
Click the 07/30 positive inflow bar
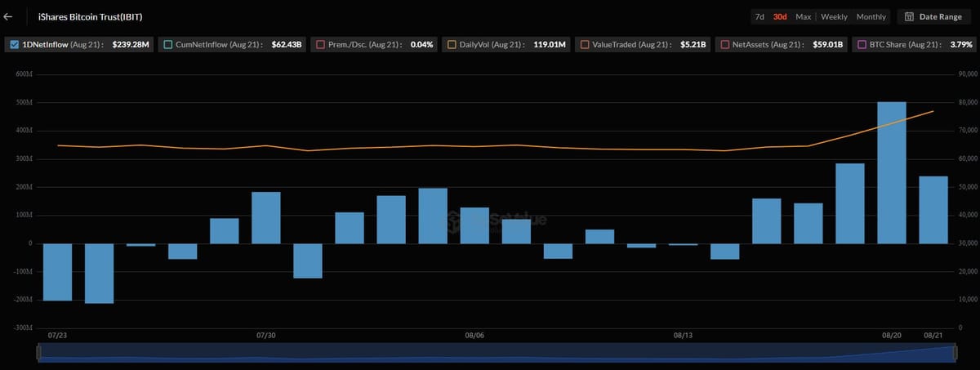coord(266,218)
